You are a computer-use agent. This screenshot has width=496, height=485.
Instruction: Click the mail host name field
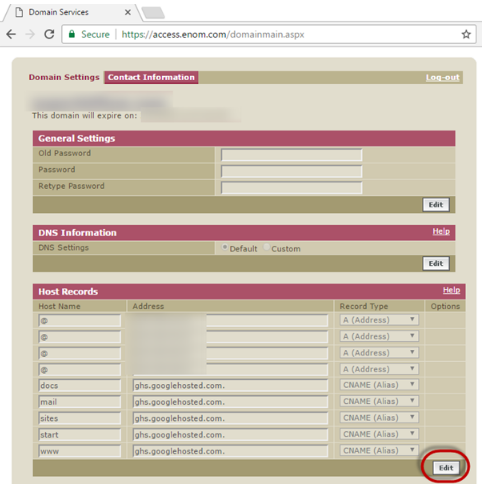coord(79,402)
